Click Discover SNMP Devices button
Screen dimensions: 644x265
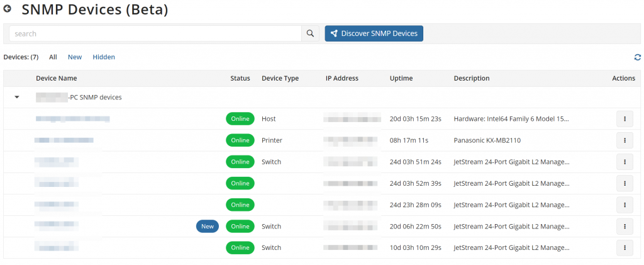coord(374,34)
